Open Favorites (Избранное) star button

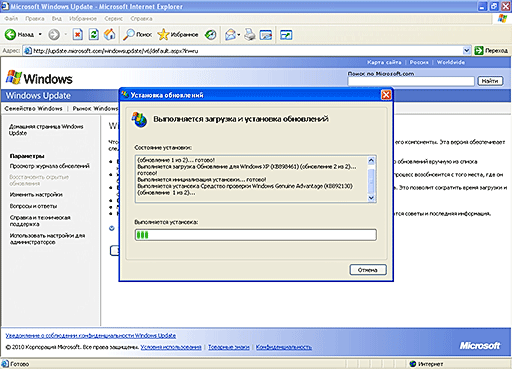click(x=178, y=34)
